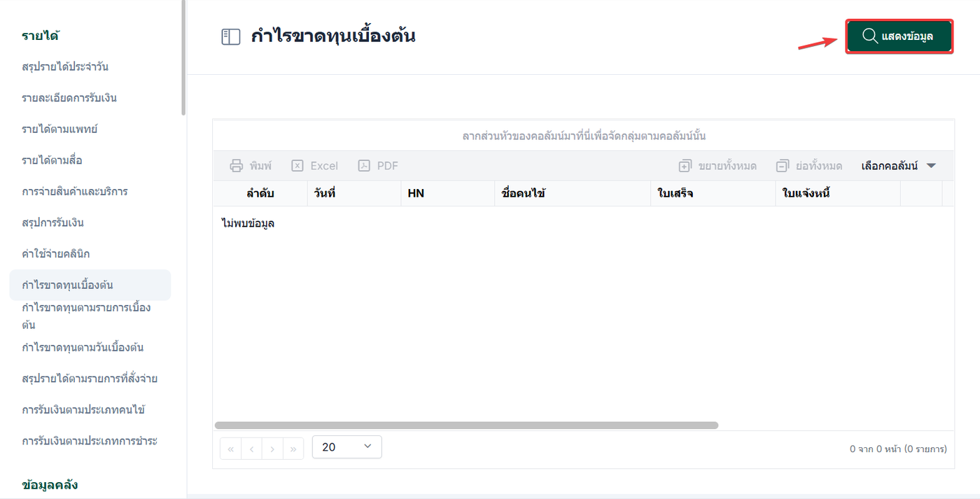Viewport: 980px width, 499px height.
Task: Go to the next page with › button
Action: click(x=272, y=449)
